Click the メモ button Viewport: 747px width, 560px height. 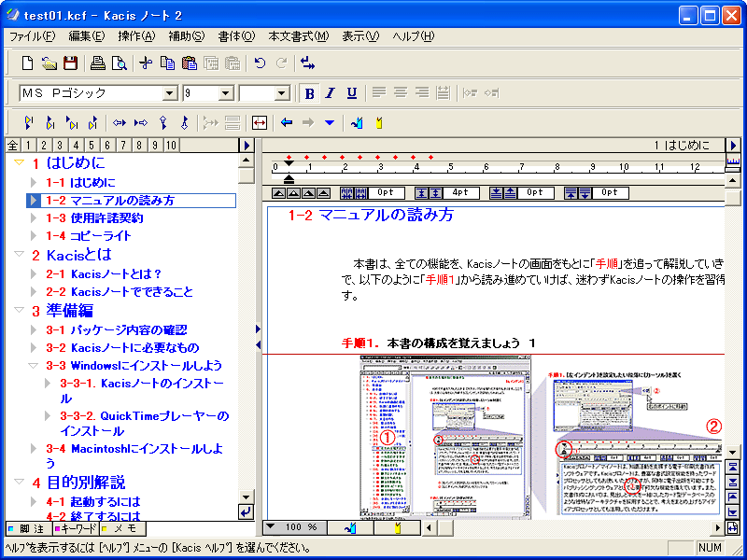click(122, 528)
